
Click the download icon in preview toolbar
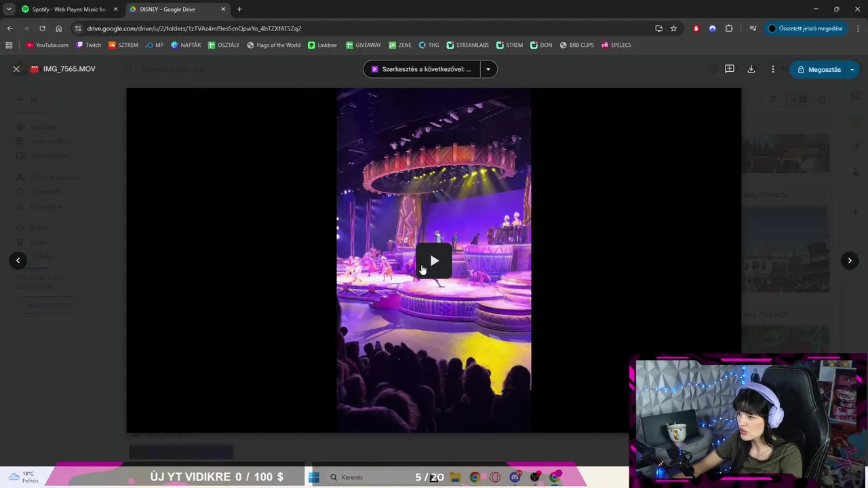751,69
